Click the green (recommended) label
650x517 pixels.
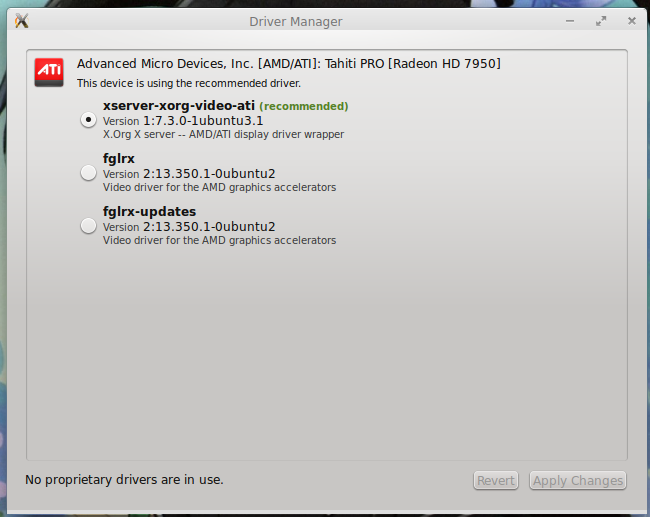(x=304, y=107)
